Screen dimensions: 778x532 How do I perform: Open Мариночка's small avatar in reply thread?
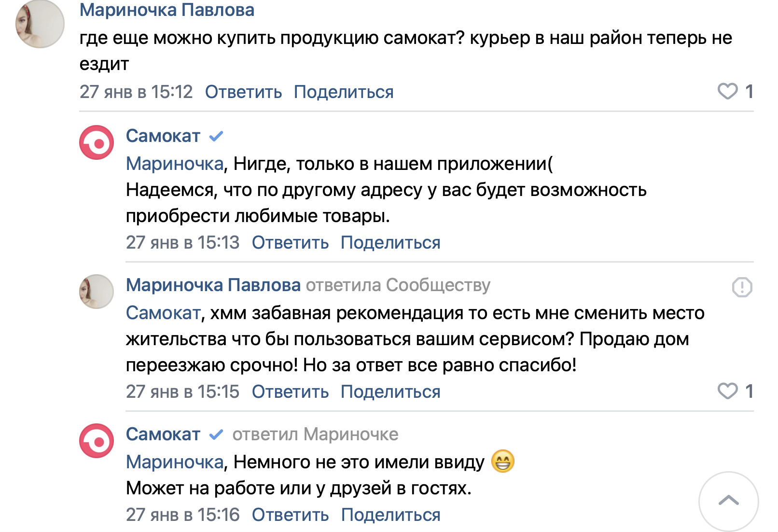click(x=97, y=292)
